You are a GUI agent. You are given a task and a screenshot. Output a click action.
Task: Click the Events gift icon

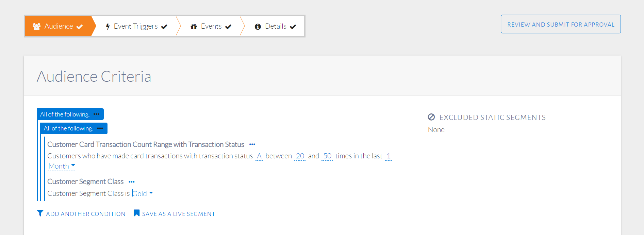coord(194,27)
